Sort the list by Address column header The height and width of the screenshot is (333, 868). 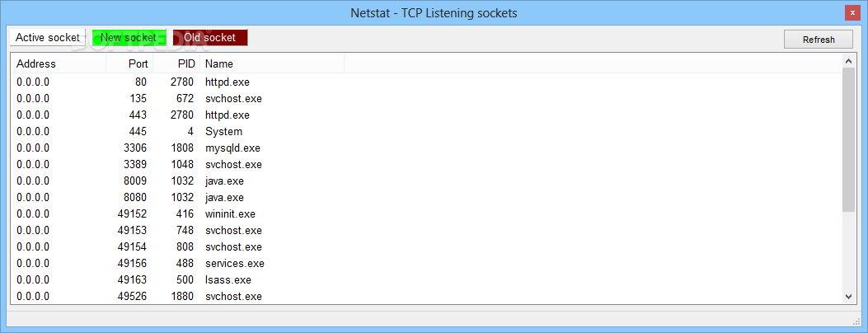point(59,63)
